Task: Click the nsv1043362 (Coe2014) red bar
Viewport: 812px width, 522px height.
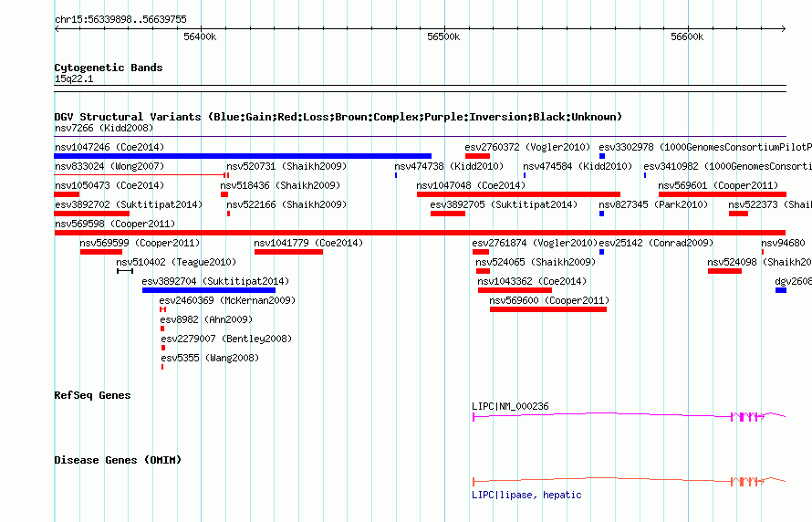Action: [515, 290]
